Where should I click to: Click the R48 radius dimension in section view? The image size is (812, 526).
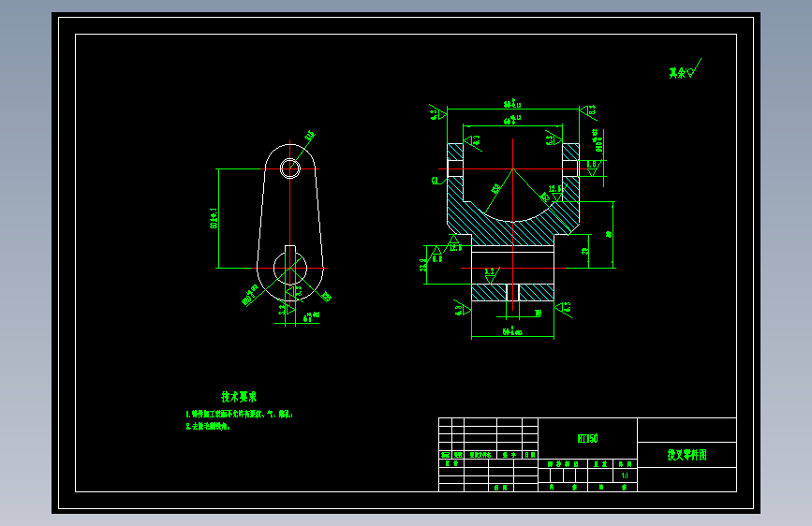tap(495, 189)
